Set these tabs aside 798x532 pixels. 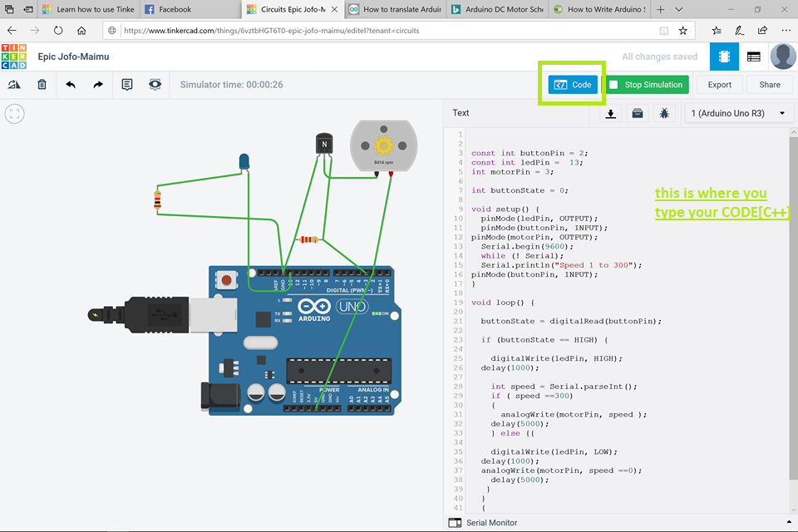click(x=28, y=9)
